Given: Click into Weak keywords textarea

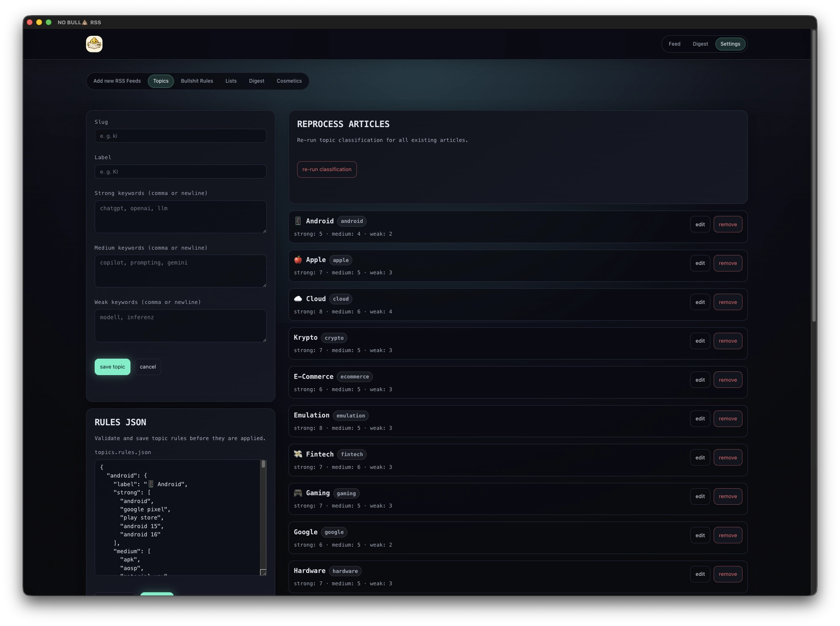Looking at the screenshot, I should pos(180,326).
